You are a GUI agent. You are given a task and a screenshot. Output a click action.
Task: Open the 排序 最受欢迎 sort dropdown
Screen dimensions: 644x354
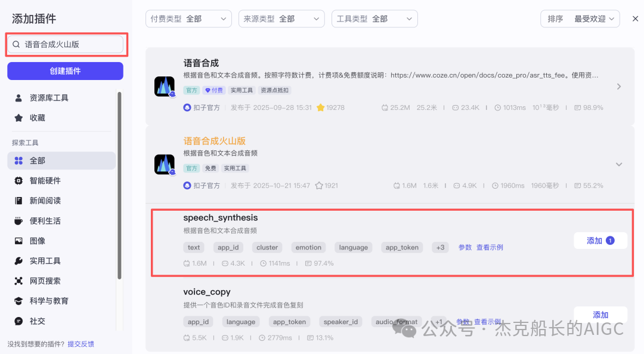point(580,19)
